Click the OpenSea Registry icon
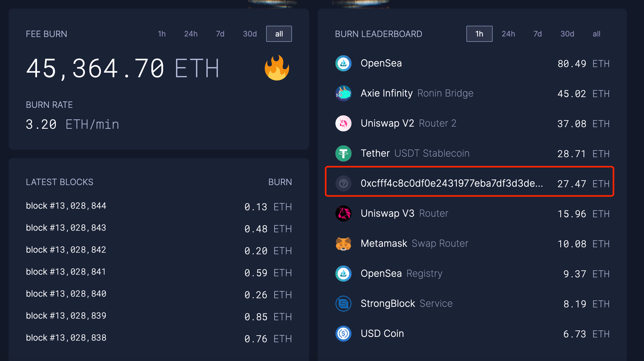The height and width of the screenshot is (361, 644). click(343, 274)
